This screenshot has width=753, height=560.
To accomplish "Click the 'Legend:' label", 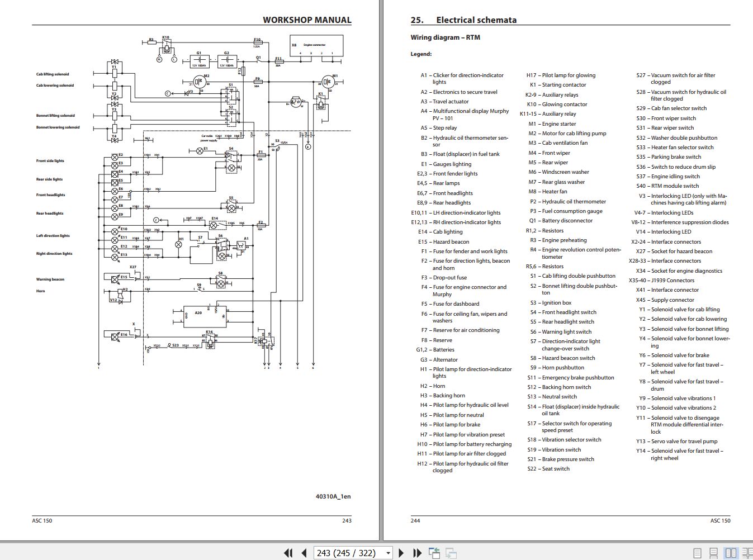I will point(421,54).
